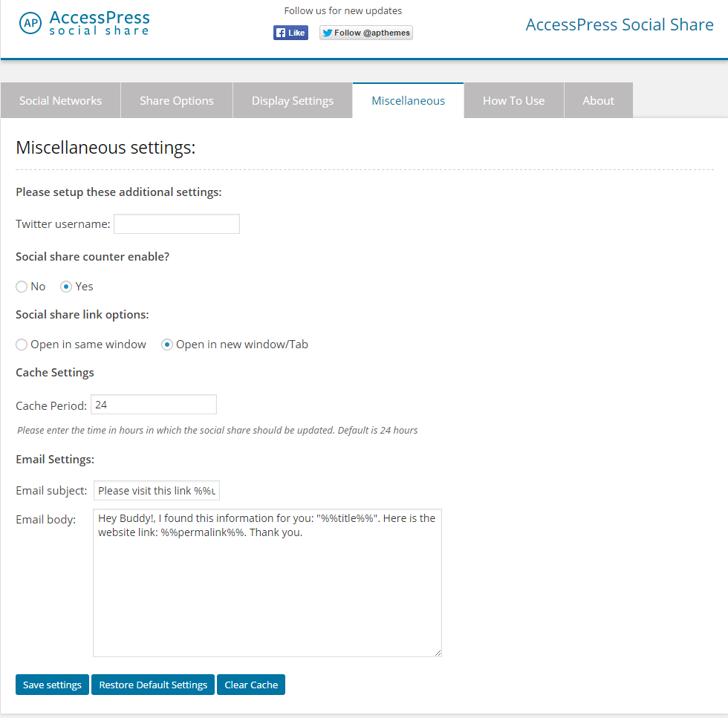The image size is (728, 718).
Task: Click the AccessPress Social Share header title
Action: (620, 25)
